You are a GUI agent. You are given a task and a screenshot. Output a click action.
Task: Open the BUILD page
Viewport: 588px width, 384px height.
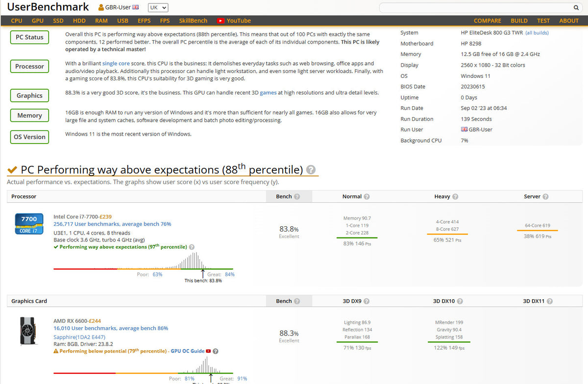click(519, 21)
